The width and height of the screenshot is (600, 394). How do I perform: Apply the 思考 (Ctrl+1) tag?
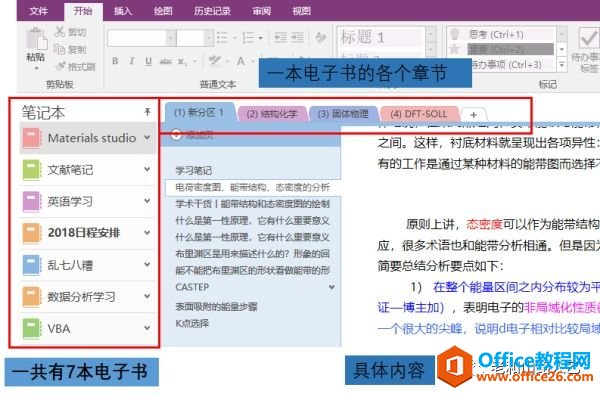pos(501,34)
